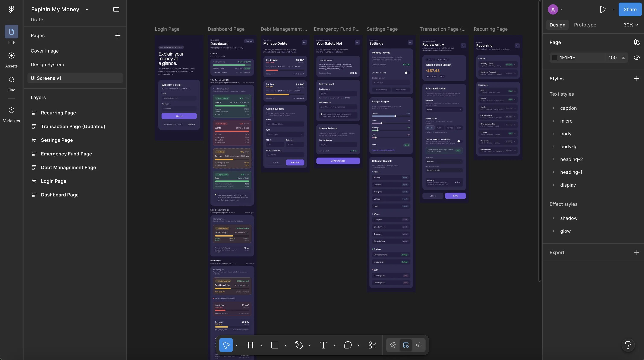
Task: Select the Text tool
Action: tap(323, 345)
